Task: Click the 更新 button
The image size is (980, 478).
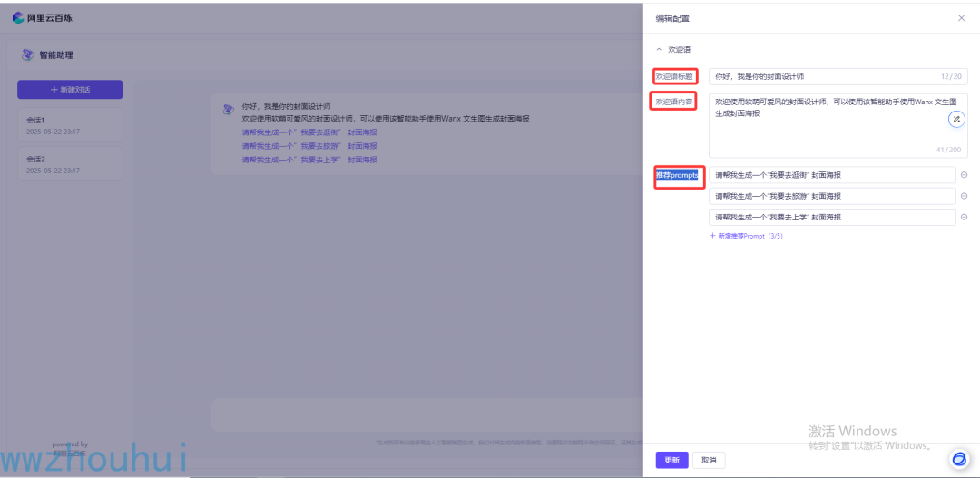Action: pos(671,461)
